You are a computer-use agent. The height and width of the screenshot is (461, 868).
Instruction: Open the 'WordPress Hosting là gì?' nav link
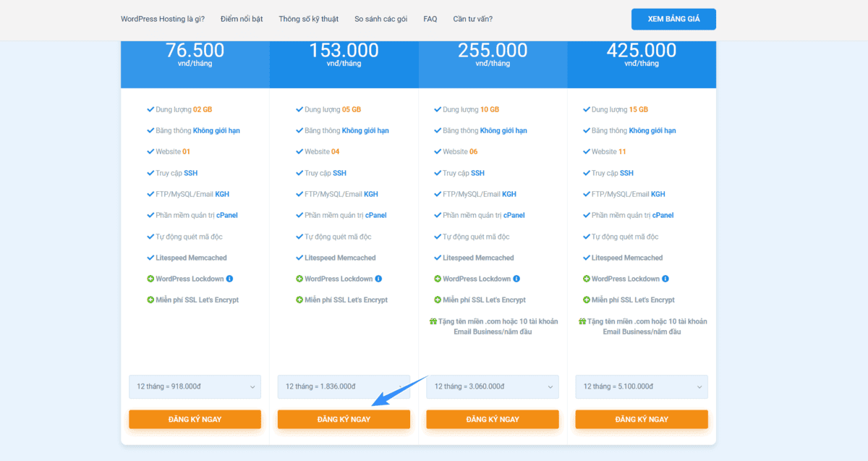[x=163, y=19]
